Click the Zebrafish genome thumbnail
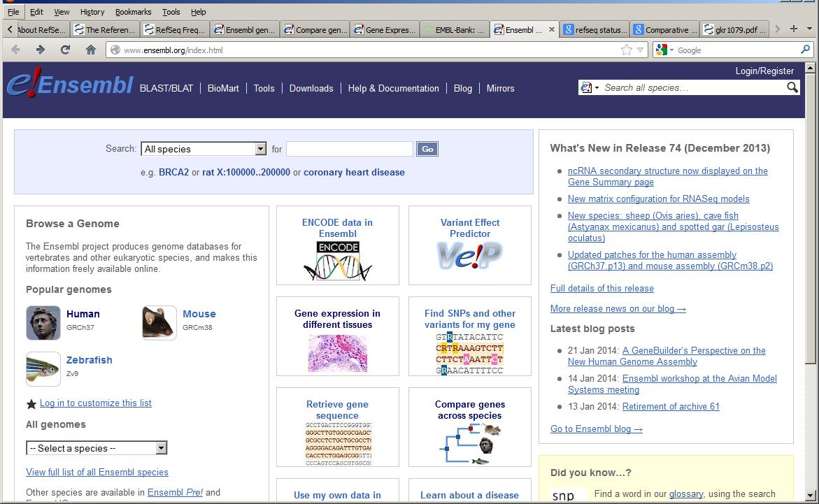 [x=43, y=369]
